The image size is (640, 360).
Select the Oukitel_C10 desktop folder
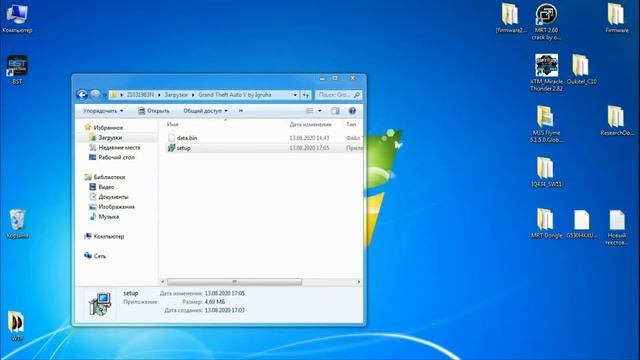pos(581,69)
